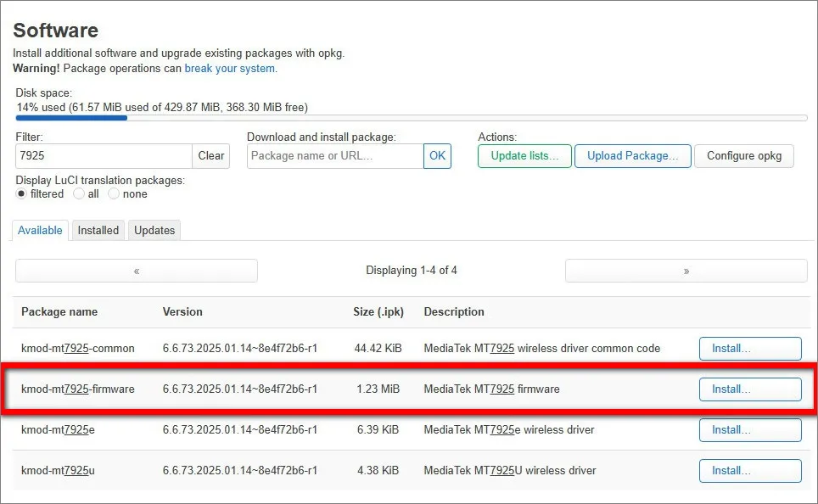
Task: Follow the 'break your system' link
Action: pos(230,69)
